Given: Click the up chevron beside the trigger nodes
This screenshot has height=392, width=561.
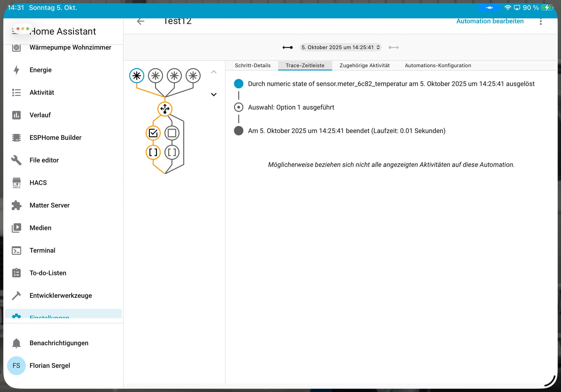Looking at the screenshot, I should coord(214,72).
